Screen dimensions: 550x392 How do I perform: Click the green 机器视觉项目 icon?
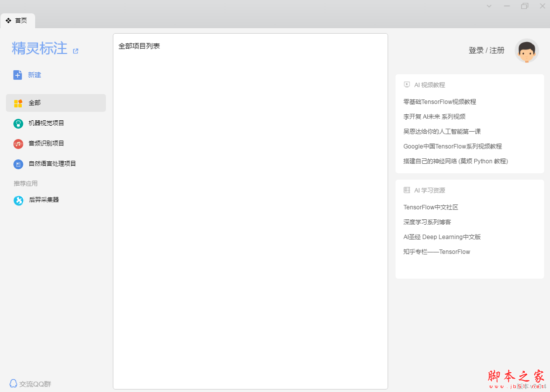pyautogui.click(x=18, y=123)
